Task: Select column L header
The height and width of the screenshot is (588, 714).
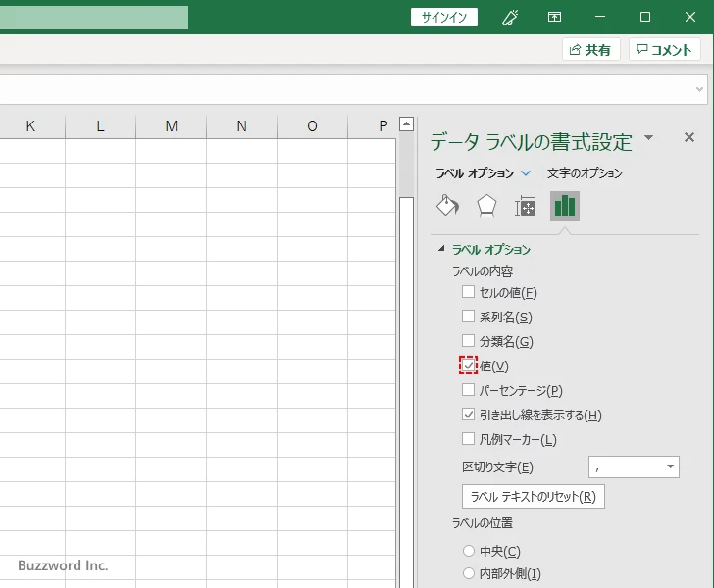Action: pyautogui.click(x=101, y=126)
